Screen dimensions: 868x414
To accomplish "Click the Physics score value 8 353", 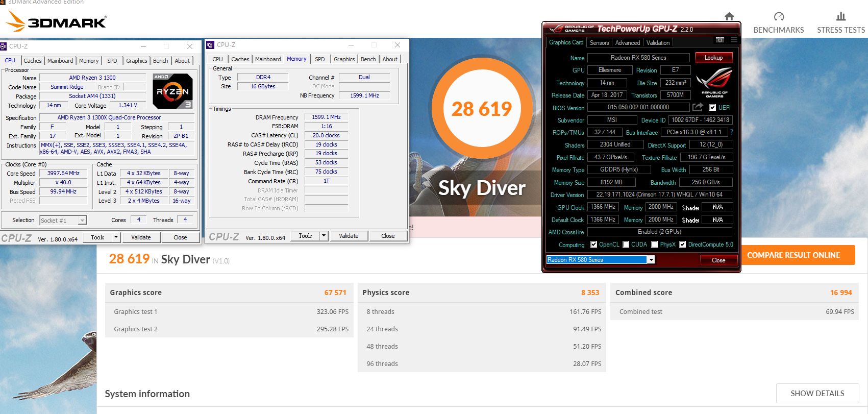I will coord(590,293).
